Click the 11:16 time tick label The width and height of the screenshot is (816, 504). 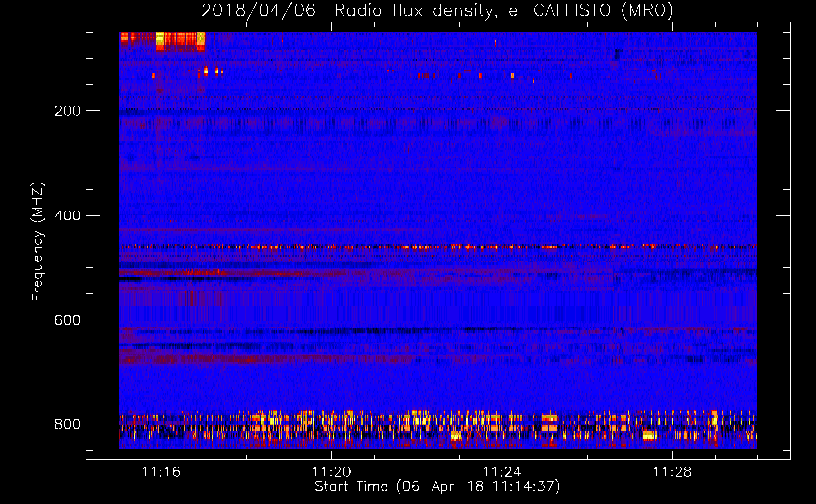pyautogui.click(x=161, y=472)
